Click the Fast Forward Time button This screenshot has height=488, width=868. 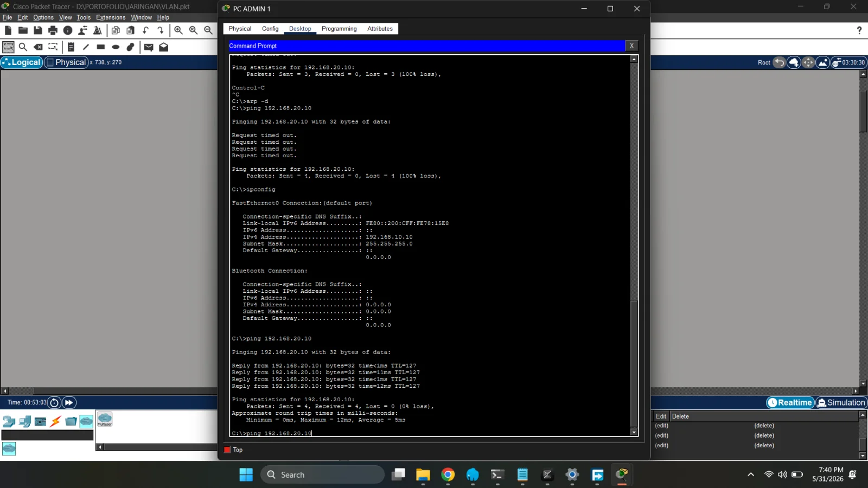[x=69, y=402]
